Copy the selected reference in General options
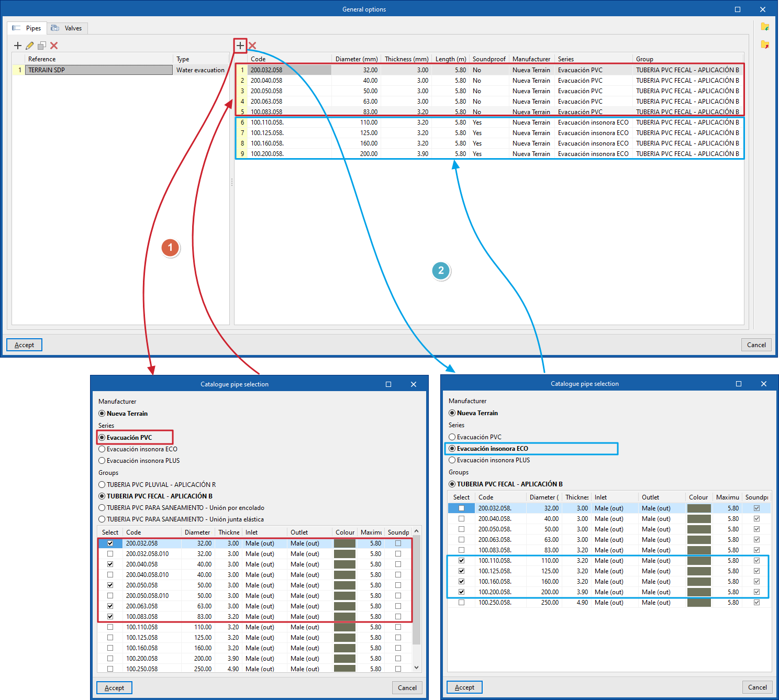Screen dimensions: 779x700 [42, 46]
